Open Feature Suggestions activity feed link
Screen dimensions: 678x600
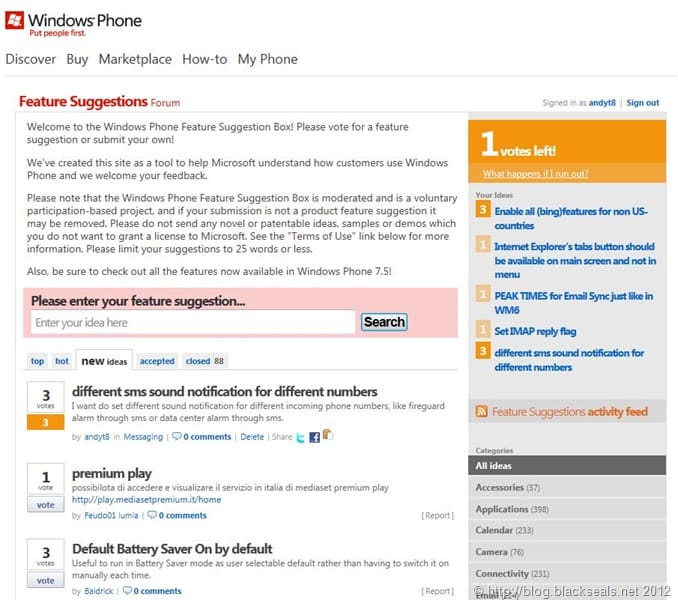[x=569, y=412]
